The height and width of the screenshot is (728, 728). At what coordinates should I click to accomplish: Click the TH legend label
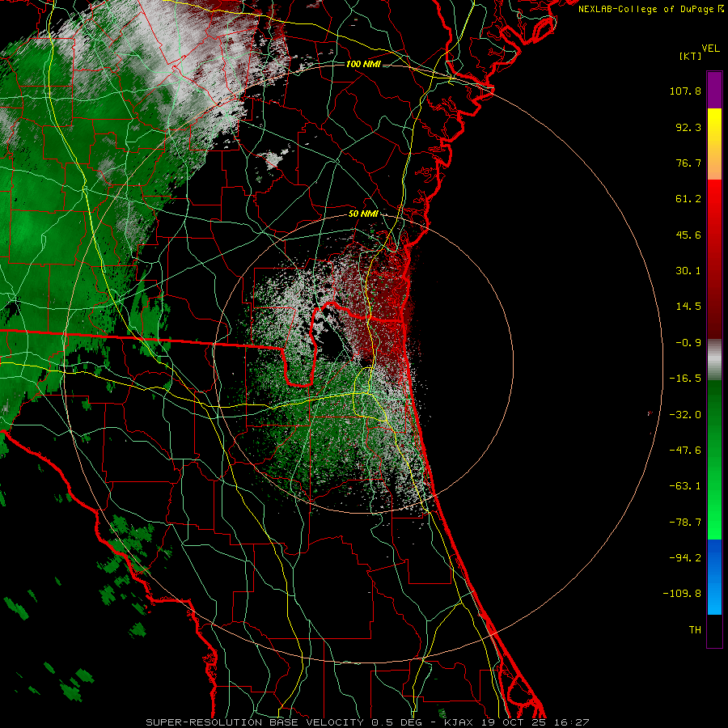695,630
